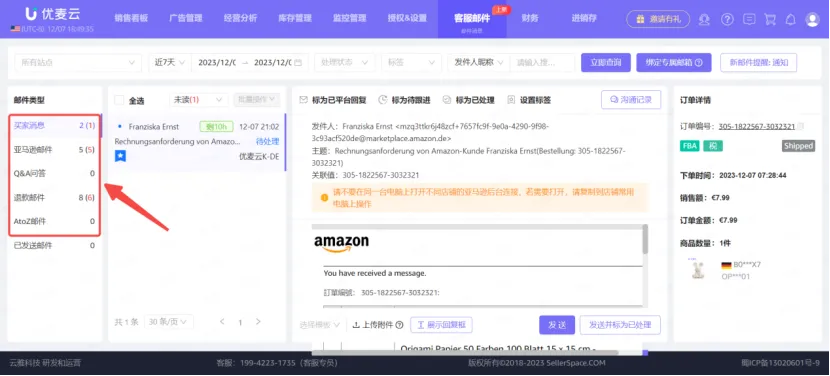
Task: Open the 财务 menu
Action: (x=529, y=19)
